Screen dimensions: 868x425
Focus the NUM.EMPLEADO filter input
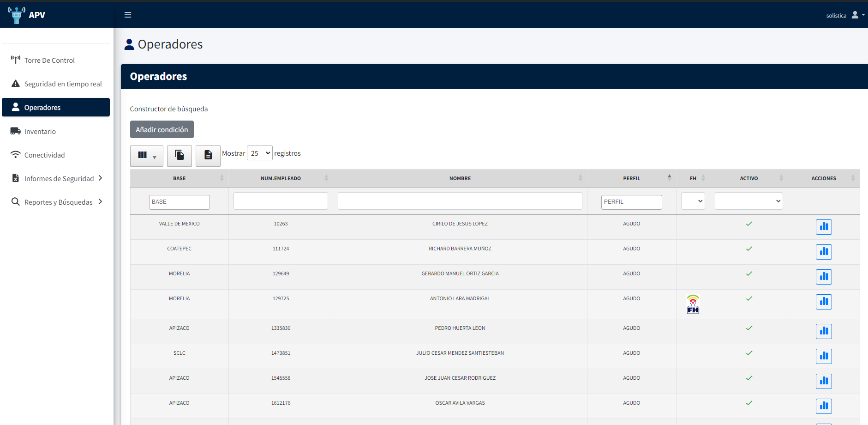pyautogui.click(x=281, y=201)
